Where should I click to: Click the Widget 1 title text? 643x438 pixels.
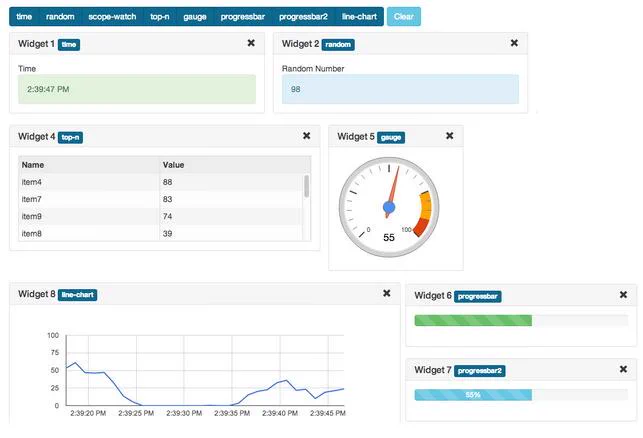click(x=36, y=44)
